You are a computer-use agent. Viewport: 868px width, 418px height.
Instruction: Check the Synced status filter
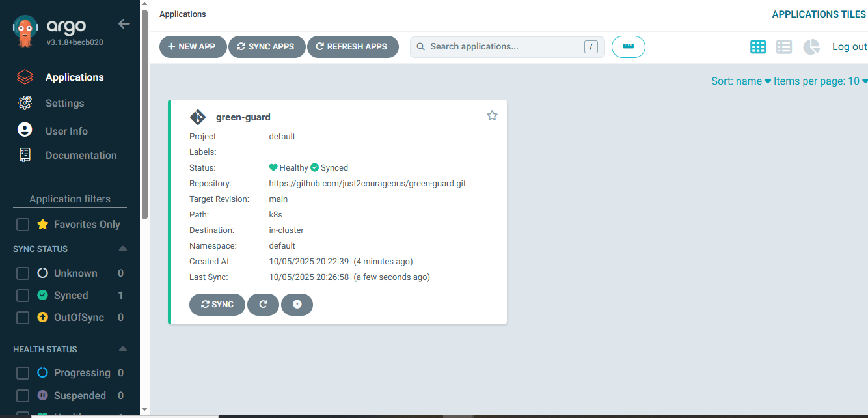[x=23, y=296]
